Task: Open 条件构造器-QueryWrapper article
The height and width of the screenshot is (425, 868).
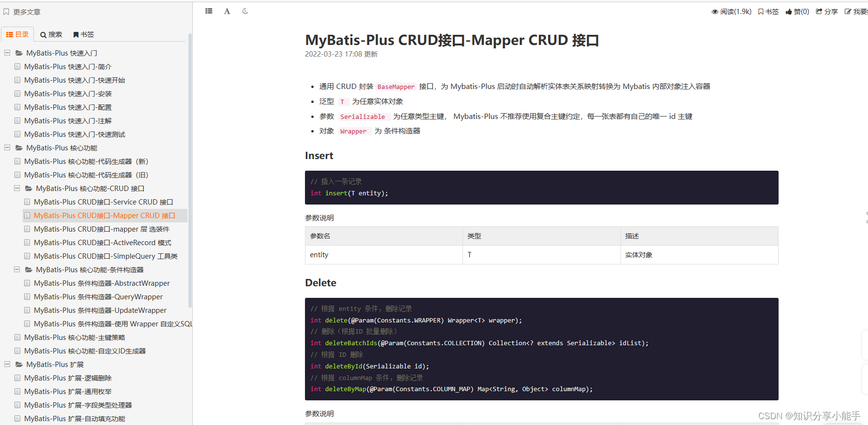Action: [x=98, y=297]
